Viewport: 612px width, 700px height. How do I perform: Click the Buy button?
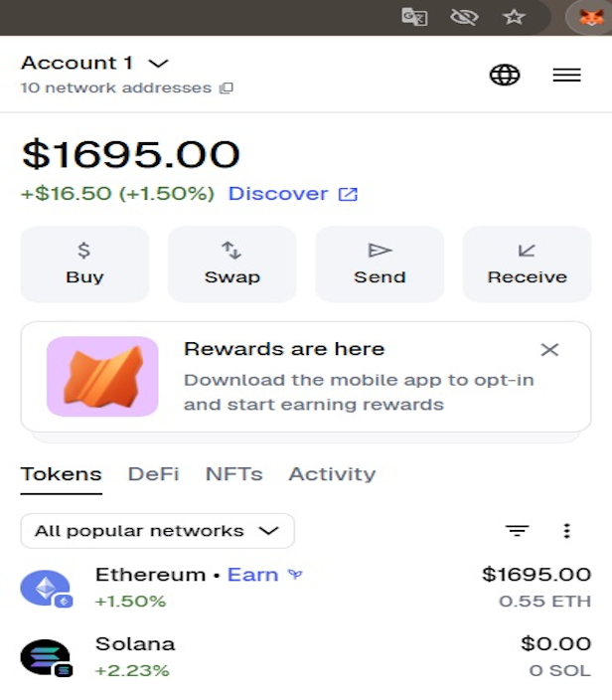(x=84, y=264)
